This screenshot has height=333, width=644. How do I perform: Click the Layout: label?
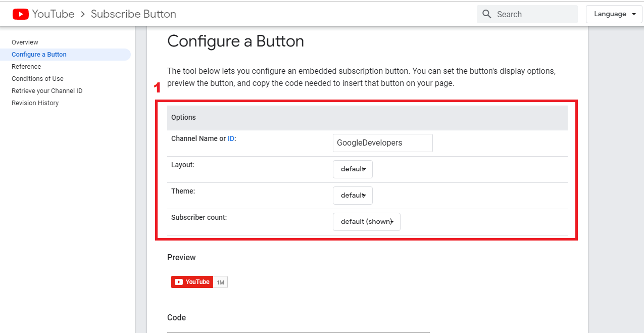point(183,165)
